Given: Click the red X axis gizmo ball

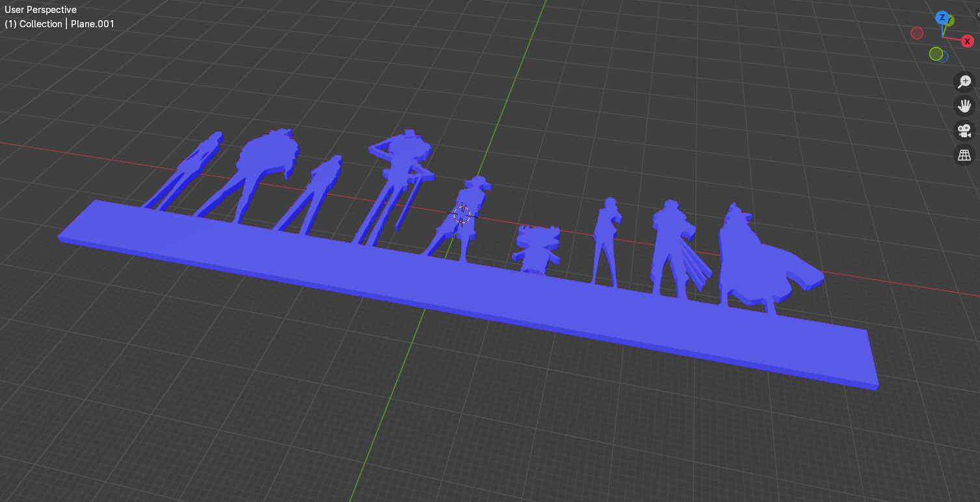Looking at the screenshot, I should click(x=967, y=41).
